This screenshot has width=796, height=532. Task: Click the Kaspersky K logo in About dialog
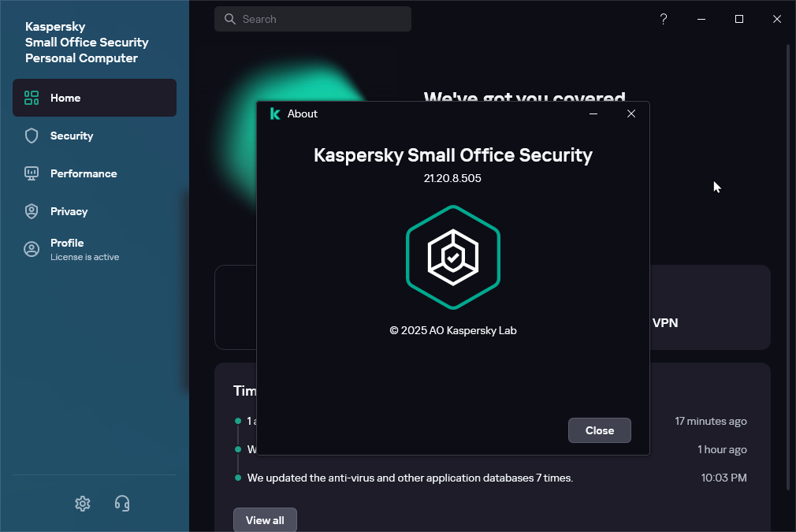[275, 113]
